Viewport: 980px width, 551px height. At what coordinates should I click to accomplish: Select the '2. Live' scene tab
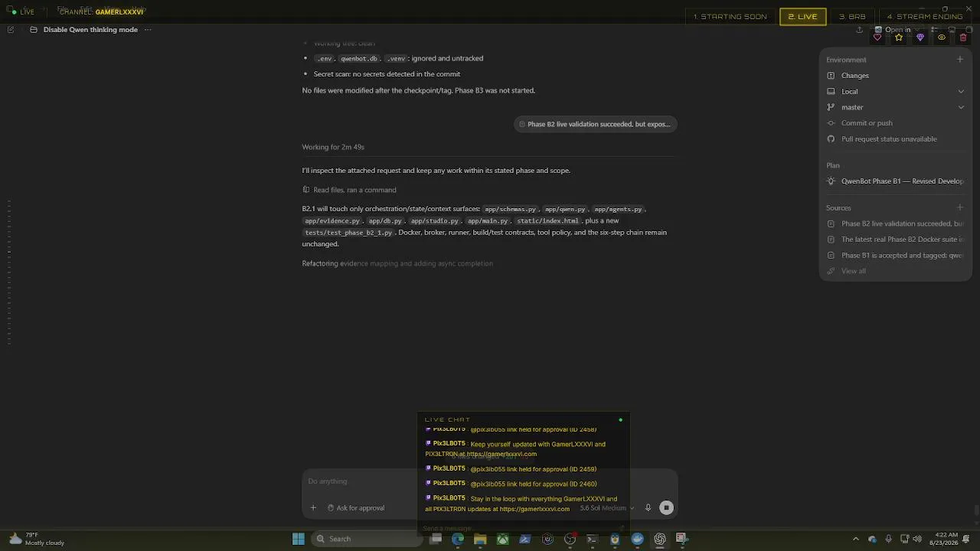[802, 16]
